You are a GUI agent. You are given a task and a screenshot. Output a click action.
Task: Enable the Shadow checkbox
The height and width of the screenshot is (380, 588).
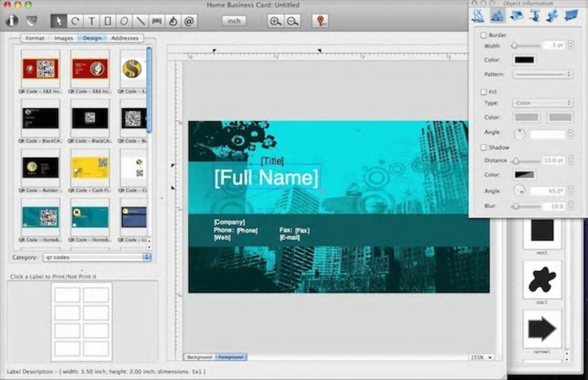(x=484, y=148)
